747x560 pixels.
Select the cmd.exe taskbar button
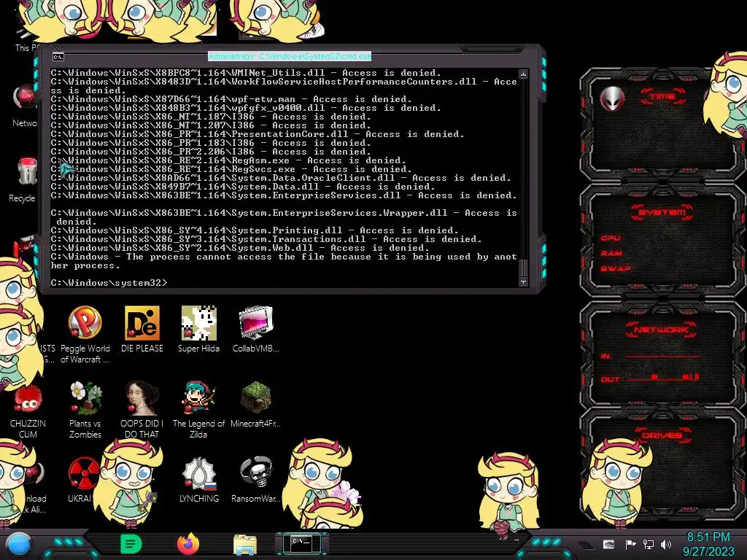(301, 543)
